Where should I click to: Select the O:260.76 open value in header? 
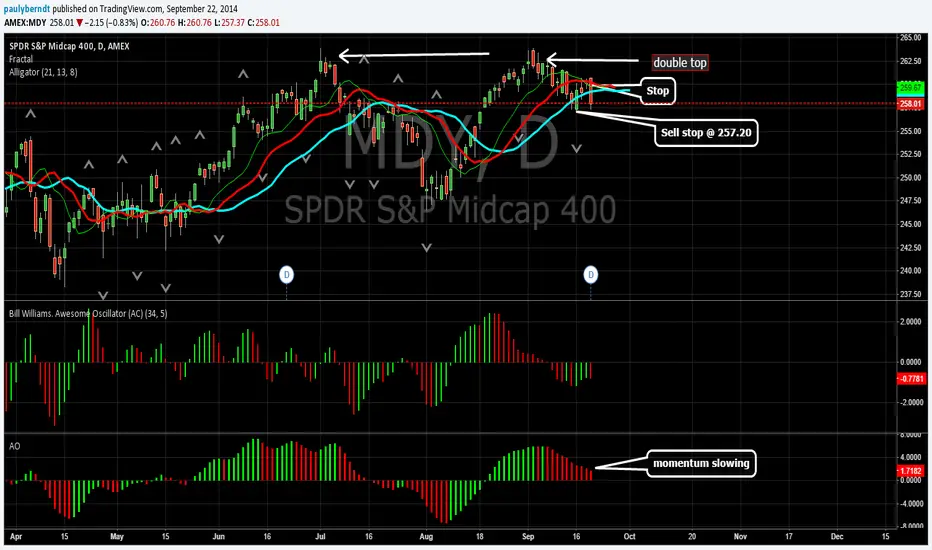point(158,23)
